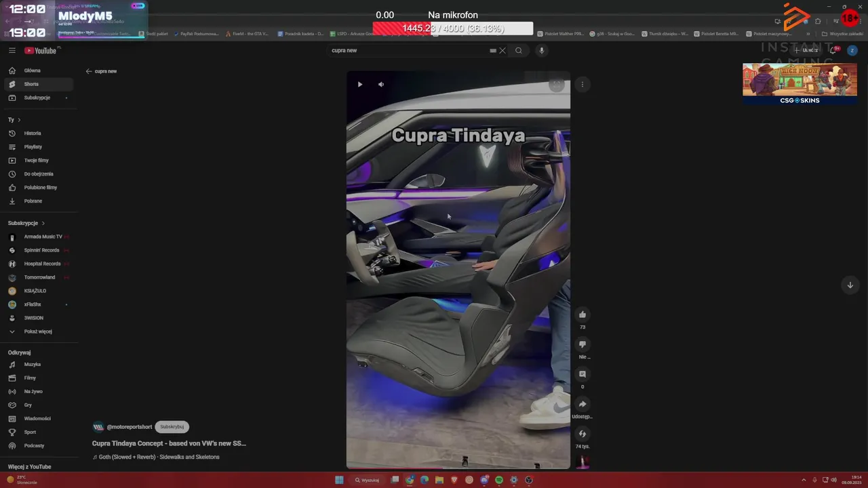Open Hospital Records channel

point(39,264)
